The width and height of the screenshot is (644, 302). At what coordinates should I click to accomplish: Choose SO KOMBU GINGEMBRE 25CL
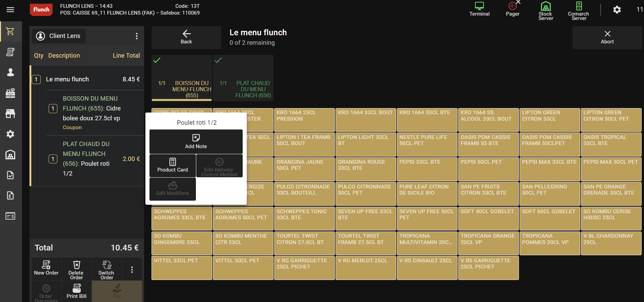(x=182, y=243)
